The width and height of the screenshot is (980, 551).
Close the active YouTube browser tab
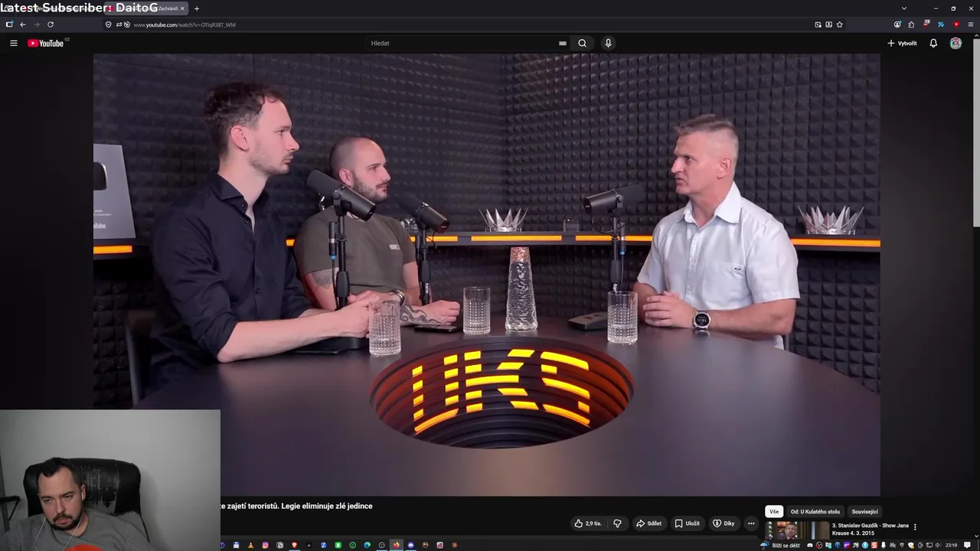point(182,8)
